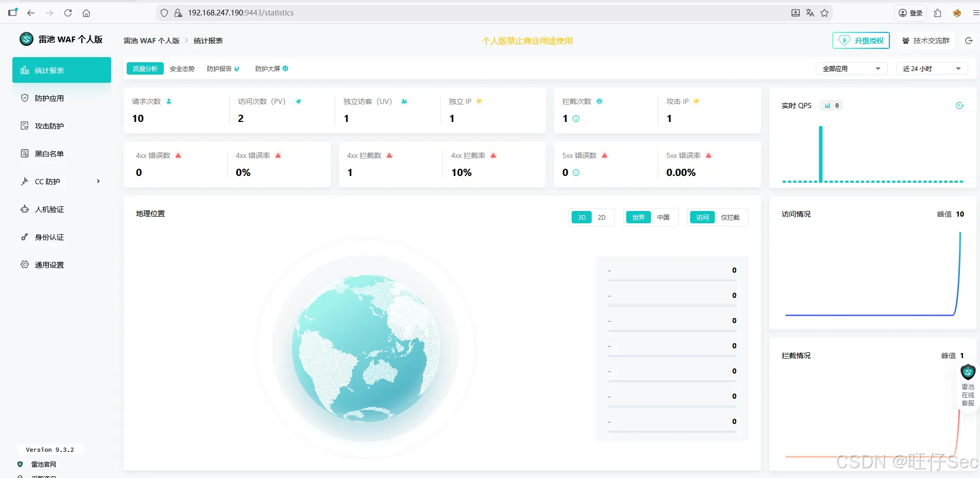
Task: Switch to the 防护报告 tab
Action: click(x=219, y=68)
